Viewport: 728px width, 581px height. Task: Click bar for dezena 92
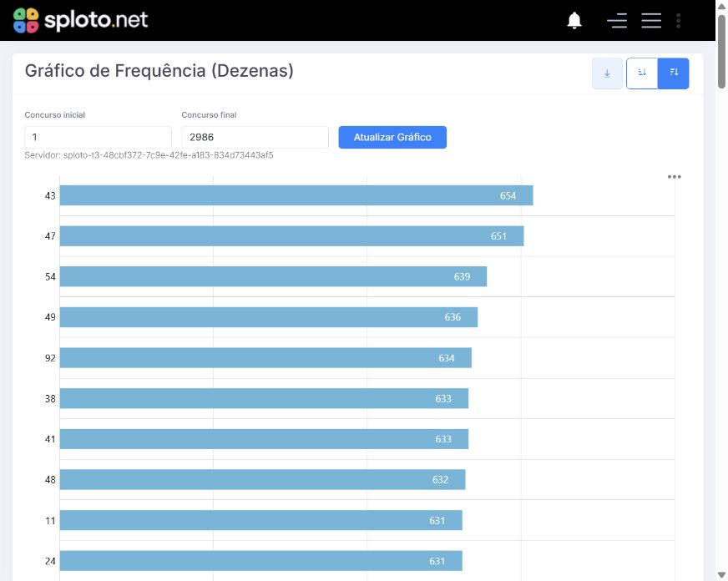pyautogui.click(x=265, y=358)
